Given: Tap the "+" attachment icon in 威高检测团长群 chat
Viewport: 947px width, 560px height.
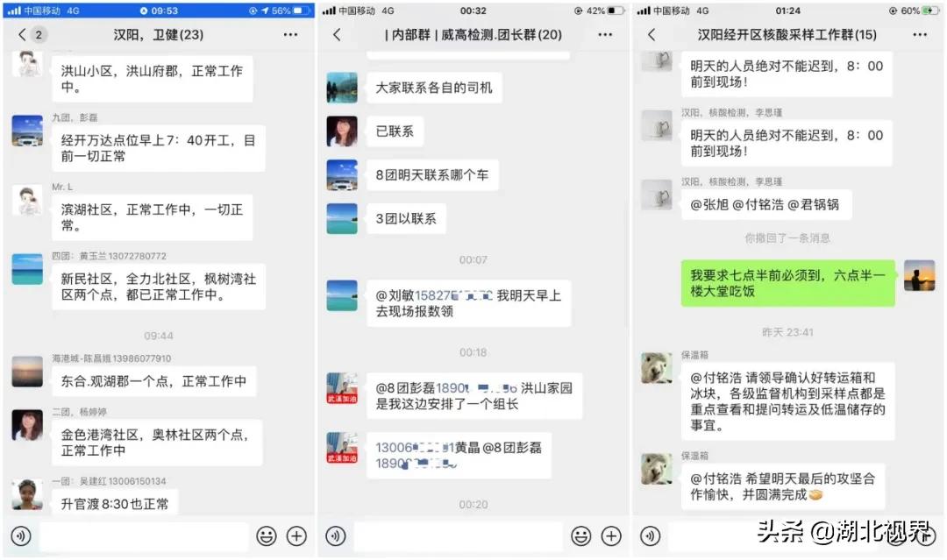Looking at the screenshot, I should 612,535.
